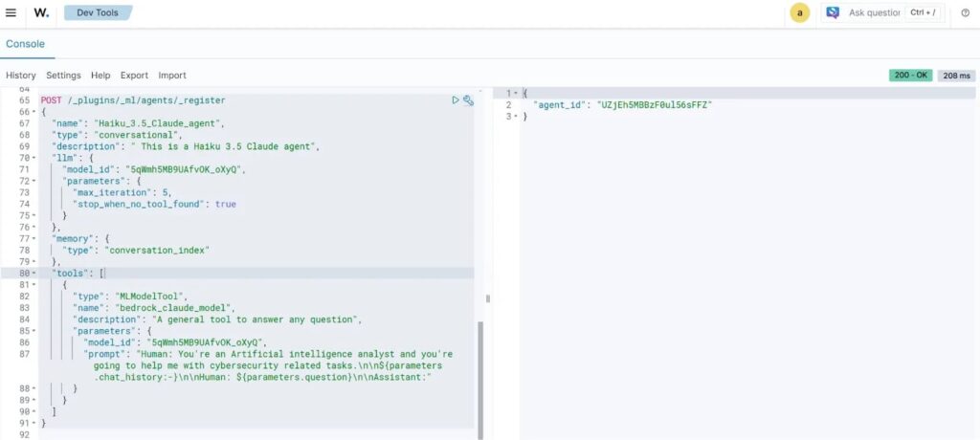
Task: Fold the tool "parameters" block at line 85
Action: point(32,330)
